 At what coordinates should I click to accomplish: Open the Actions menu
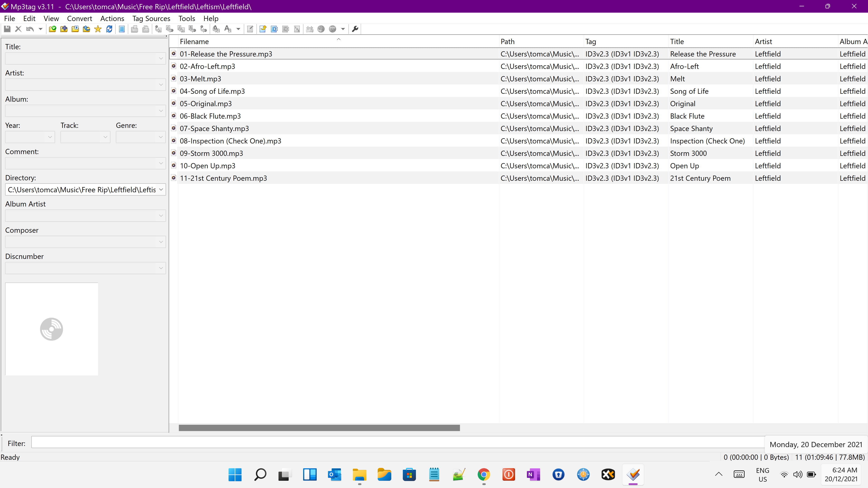coord(112,19)
